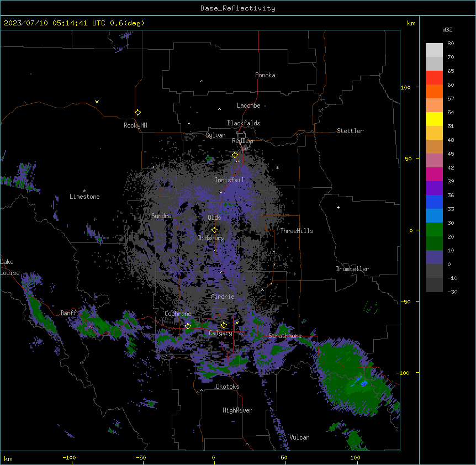Pick the bright green 20-30 dBZ legend swatch

coord(434,230)
